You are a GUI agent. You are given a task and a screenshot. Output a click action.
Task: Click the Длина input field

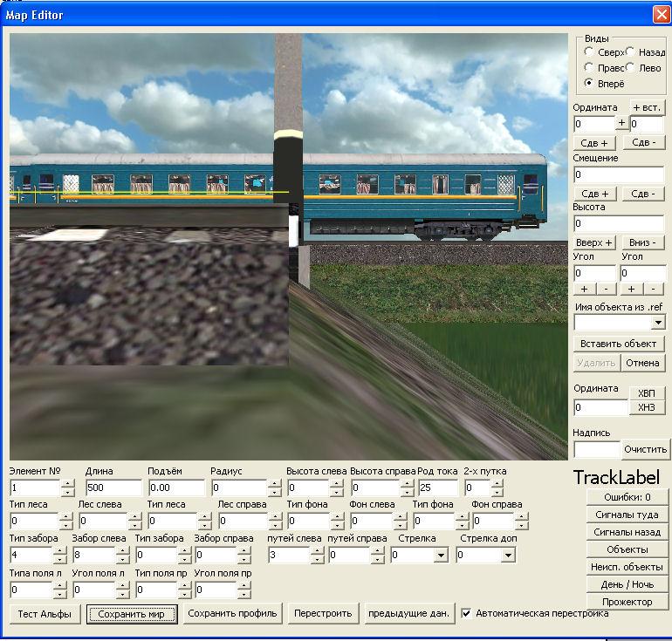click(113, 488)
